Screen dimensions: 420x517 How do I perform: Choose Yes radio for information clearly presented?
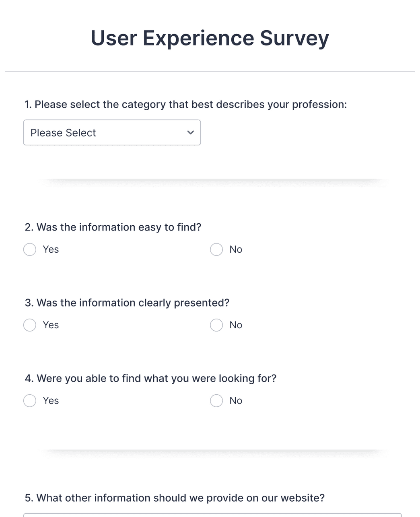[x=30, y=325]
